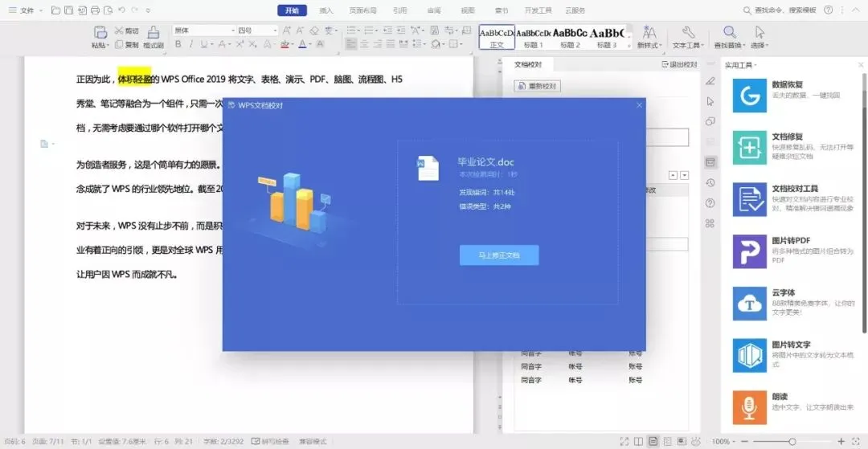Increase font size with the A+ icon
This screenshot has width=868, height=449.
click(287, 31)
